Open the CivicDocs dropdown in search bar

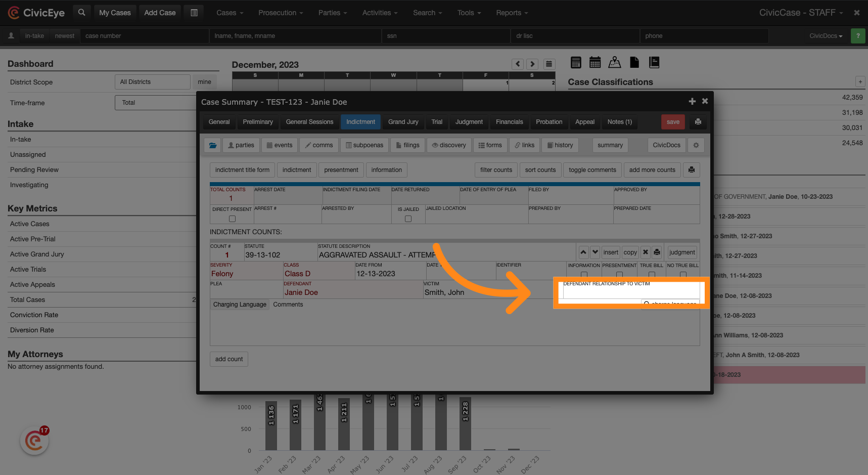tap(826, 36)
